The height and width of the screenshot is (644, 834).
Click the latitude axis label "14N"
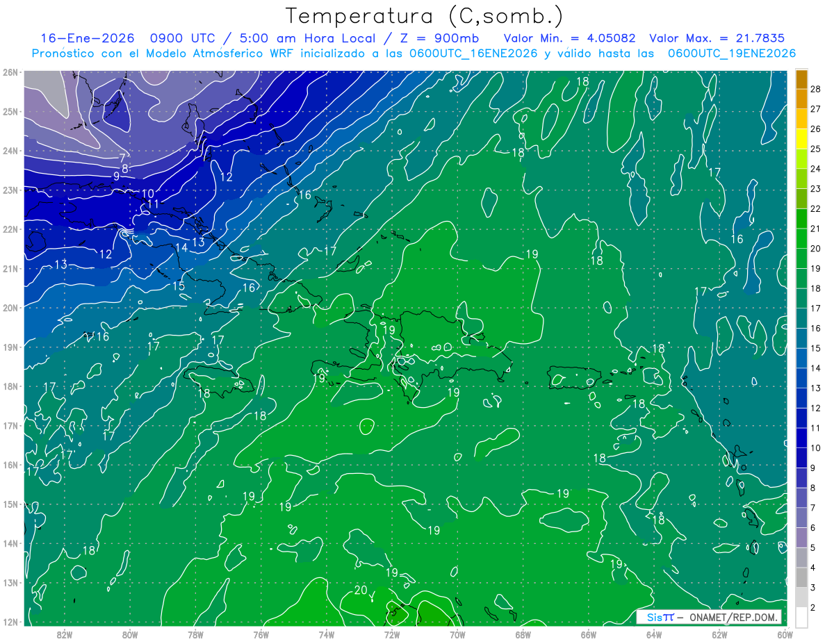pyautogui.click(x=11, y=543)
